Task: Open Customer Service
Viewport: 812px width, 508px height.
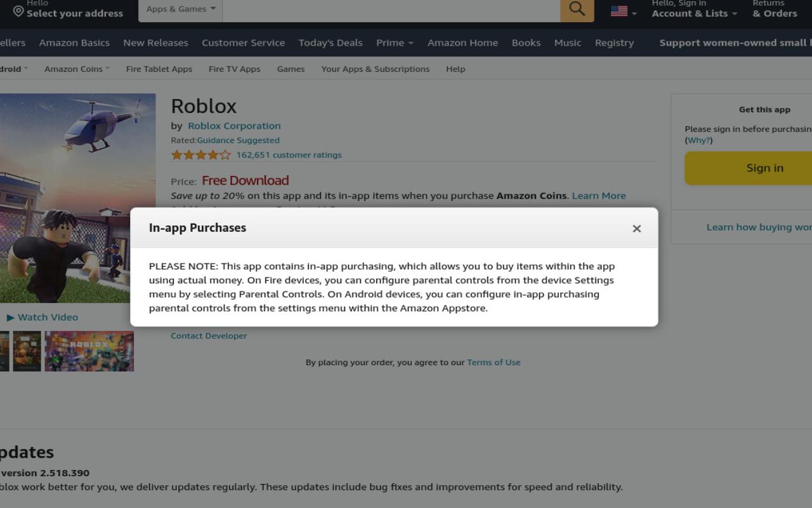Action: (x=243, y=43)
